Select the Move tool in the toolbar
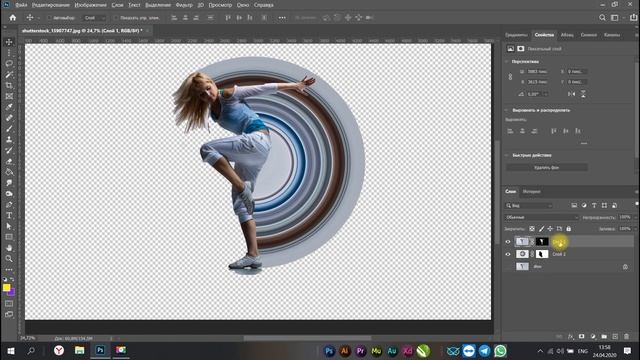The width and height of the screenshot is (640, 360). tap(9, 42)
